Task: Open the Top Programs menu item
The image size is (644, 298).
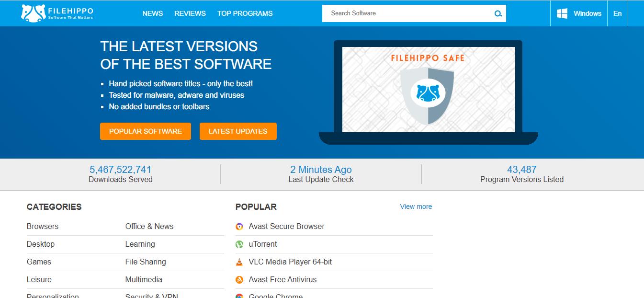Action: (x=245, y=13)
